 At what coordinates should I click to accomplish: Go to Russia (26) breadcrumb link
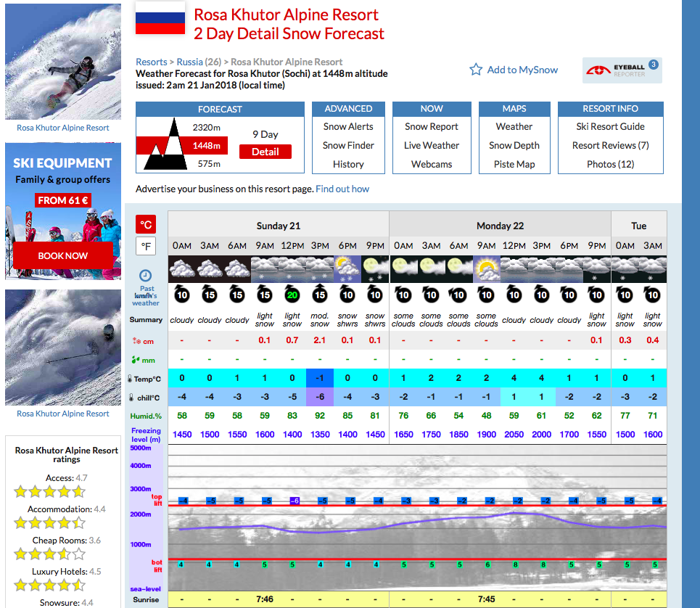[199, 62]
